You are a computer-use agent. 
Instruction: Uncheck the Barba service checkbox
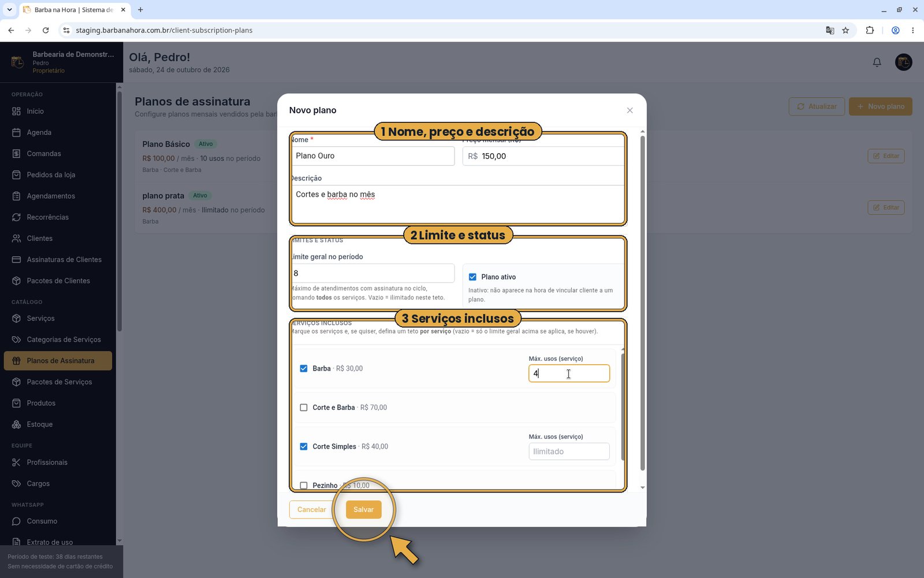304,368
